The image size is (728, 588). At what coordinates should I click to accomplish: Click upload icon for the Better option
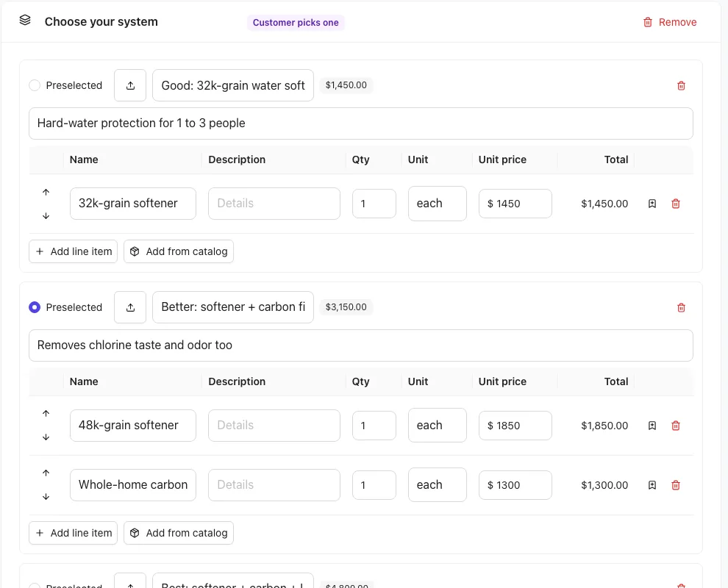click(130, 307)
